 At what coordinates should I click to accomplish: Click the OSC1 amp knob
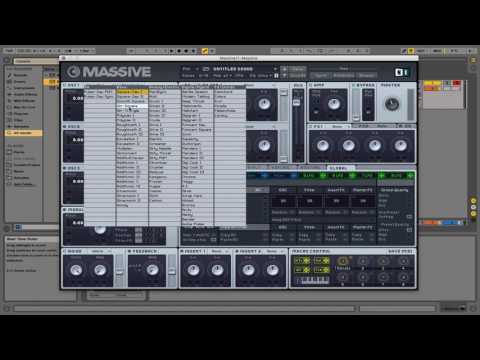(264, 104)
